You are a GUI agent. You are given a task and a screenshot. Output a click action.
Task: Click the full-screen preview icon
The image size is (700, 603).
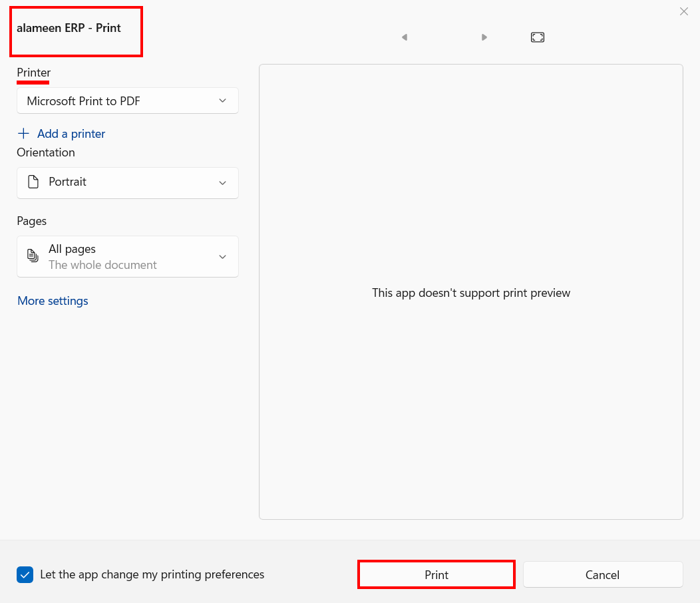click(x=538, y=37)
